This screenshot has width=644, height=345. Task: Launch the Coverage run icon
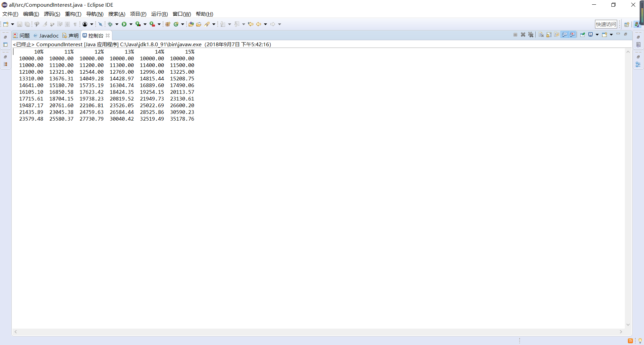coord(138,24)
